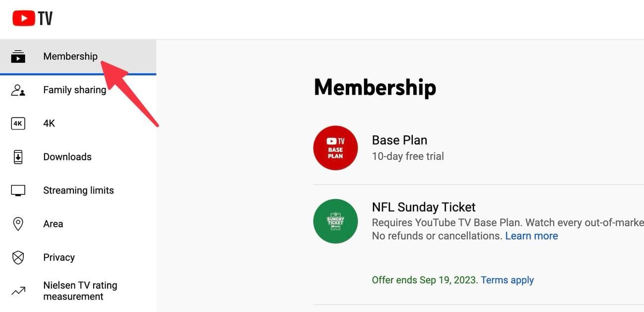Open Streaming limits settings
644x312 pixels.
[78, 190]
